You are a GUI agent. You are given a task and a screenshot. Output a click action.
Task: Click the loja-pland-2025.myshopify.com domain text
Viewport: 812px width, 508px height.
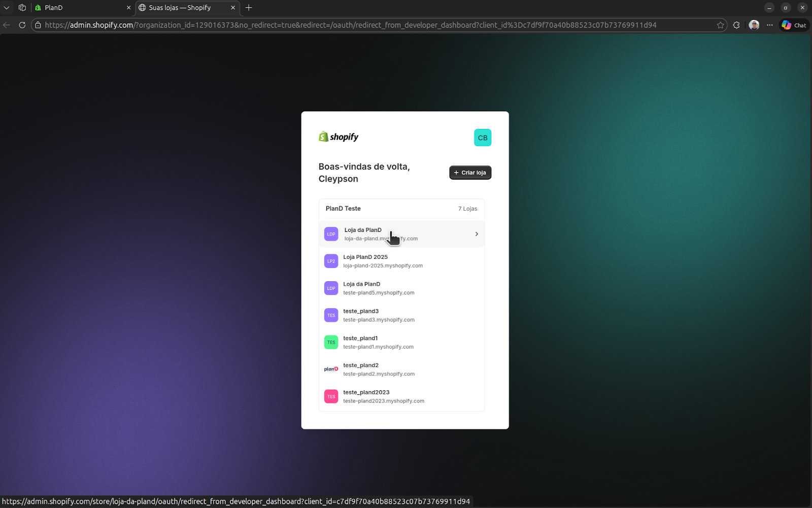(383, 265)
